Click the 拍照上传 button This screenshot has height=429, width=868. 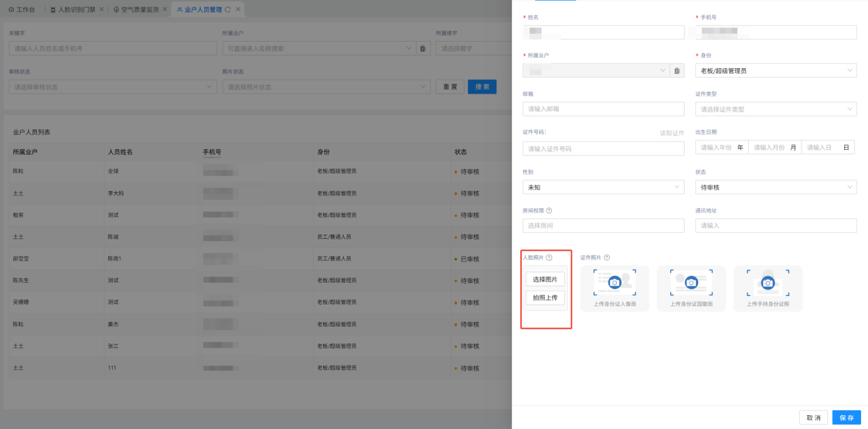click(545, 298)
